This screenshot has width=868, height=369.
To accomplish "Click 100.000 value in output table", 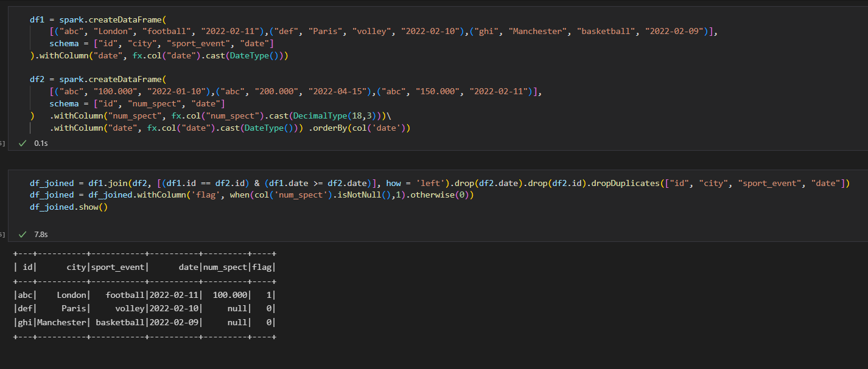I will (231, 295).
